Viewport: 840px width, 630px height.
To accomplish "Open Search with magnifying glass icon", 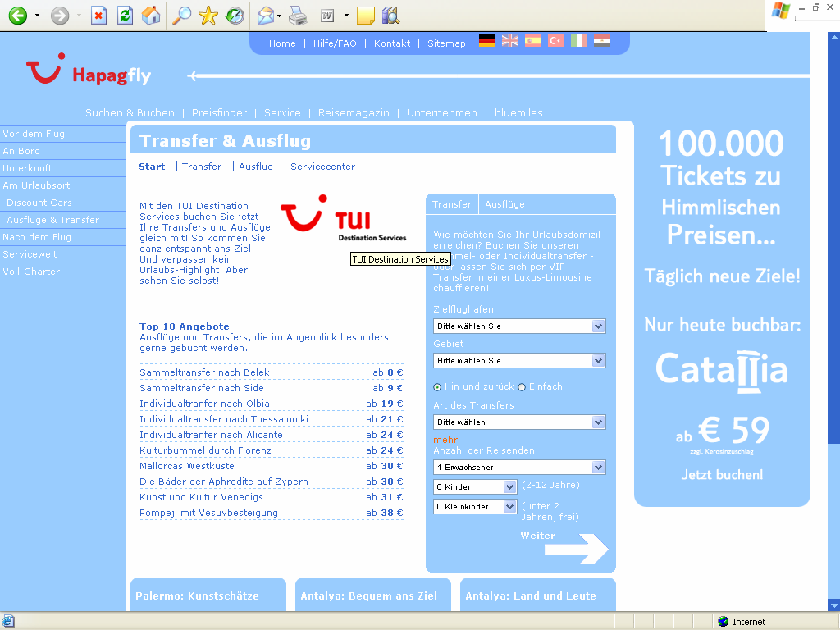I will click(181, 16).
